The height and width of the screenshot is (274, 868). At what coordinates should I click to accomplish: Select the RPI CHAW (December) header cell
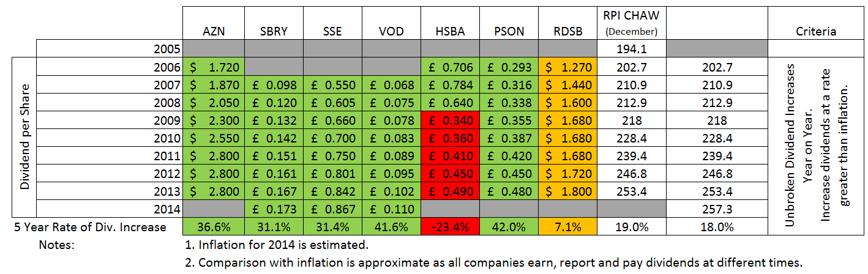pos(630,22)
